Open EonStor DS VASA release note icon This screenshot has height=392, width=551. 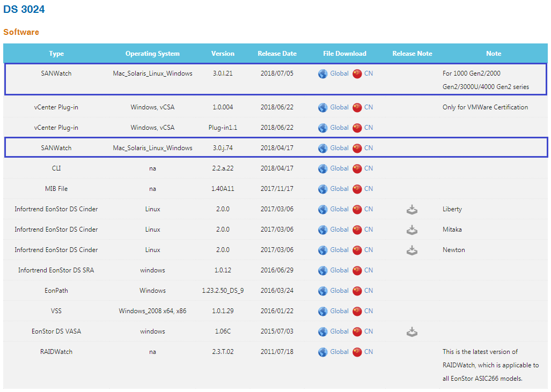coord(412,332)
